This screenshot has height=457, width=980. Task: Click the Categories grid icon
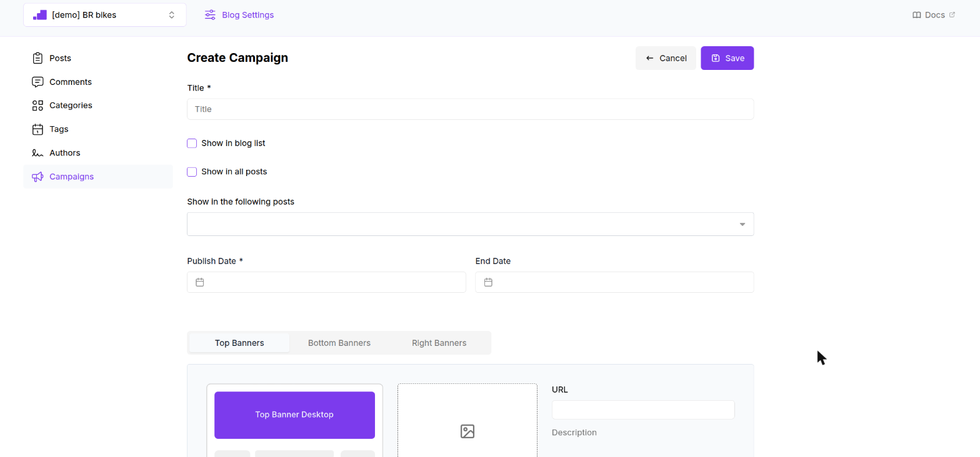pos(37,106)
